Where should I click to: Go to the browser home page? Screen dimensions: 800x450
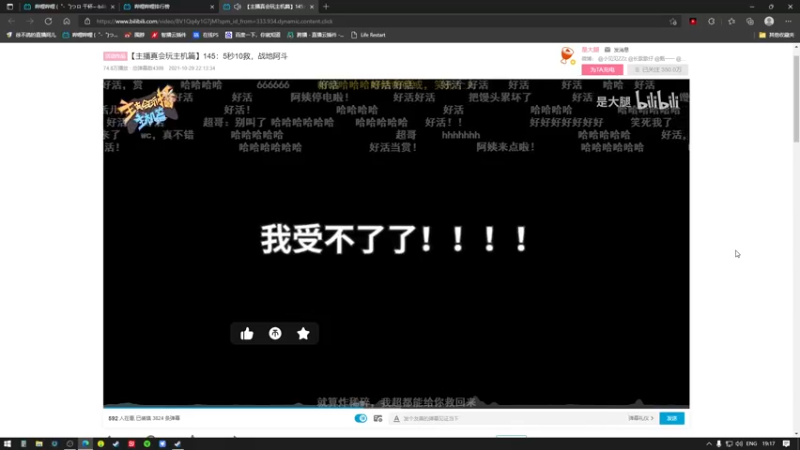(66, 21)
